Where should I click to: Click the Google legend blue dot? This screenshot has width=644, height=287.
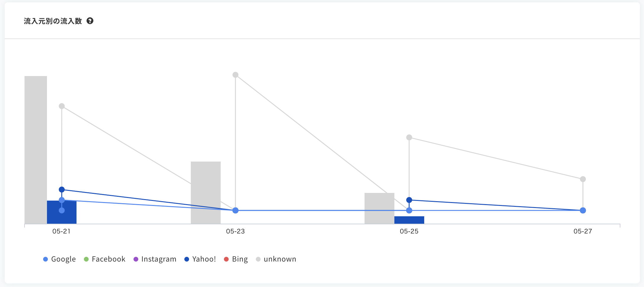click(x=45, y=259)
